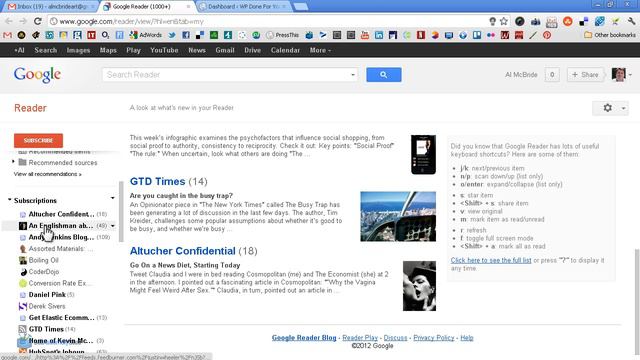Expand the Recommended sources folder

[x=13, y=162]
